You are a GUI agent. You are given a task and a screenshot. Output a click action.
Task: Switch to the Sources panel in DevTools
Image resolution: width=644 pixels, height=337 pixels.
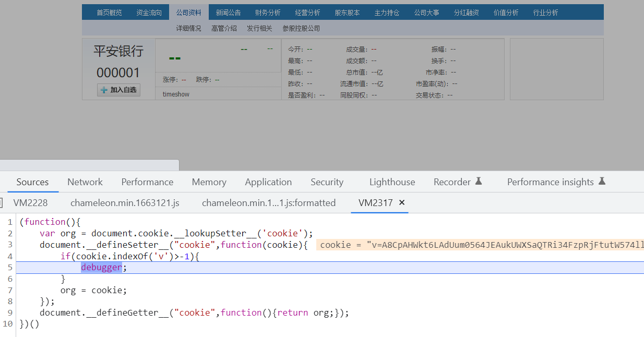coord(32,182)
